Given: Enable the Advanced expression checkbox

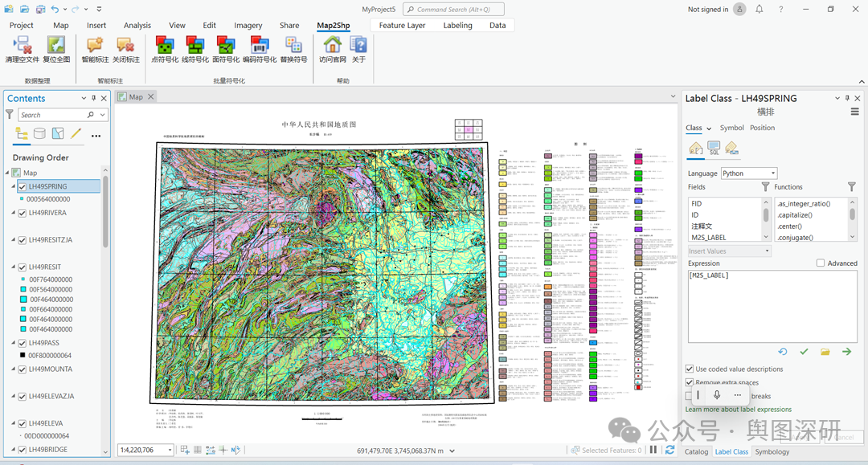Looking at the screenshot, I should [821, 263].
